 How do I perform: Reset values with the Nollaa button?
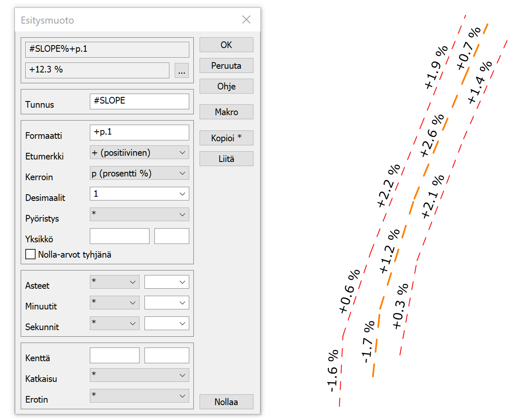click(226, 402)
